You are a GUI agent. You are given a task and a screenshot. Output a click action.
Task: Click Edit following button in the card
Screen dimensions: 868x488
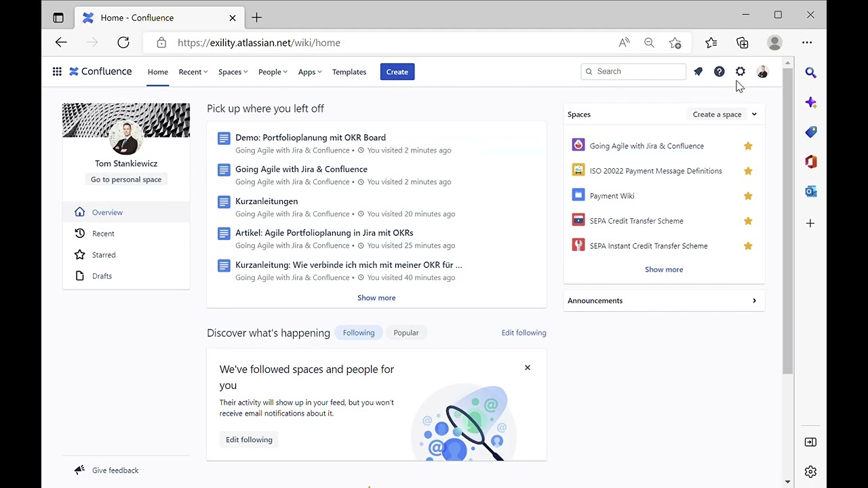pyautogui.click(x=249, y=440)
